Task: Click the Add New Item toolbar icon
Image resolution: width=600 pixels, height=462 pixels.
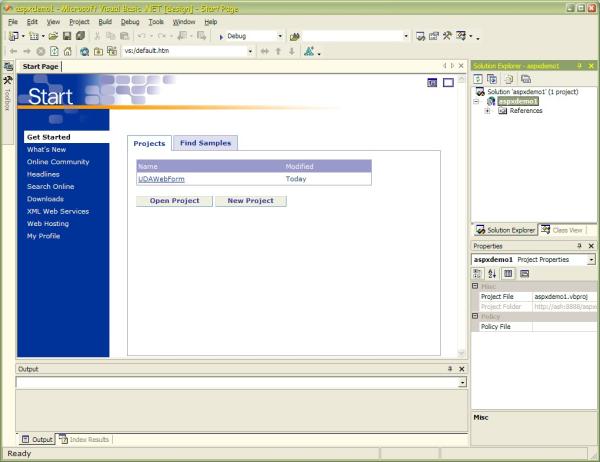Action: pyautogui.click(x=34, y=36)
